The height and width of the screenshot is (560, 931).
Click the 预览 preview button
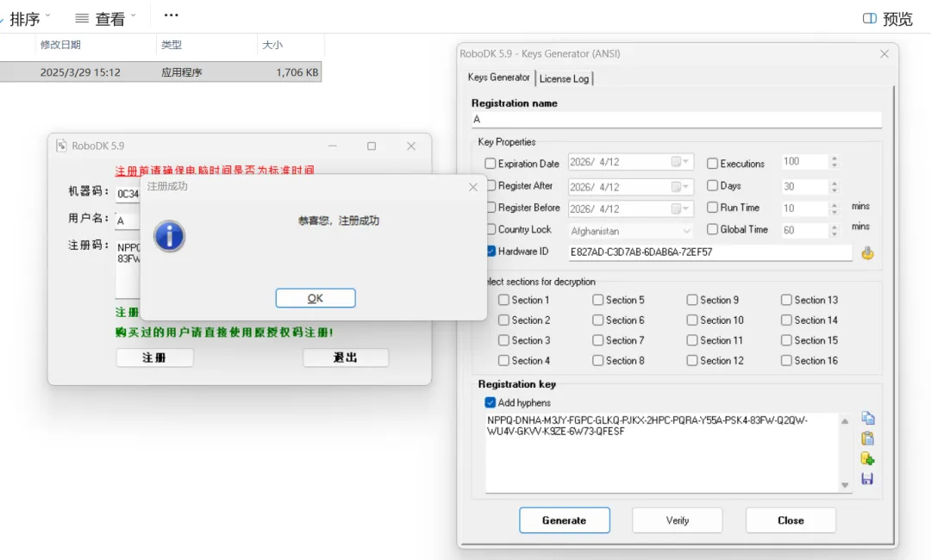[888, 19]
